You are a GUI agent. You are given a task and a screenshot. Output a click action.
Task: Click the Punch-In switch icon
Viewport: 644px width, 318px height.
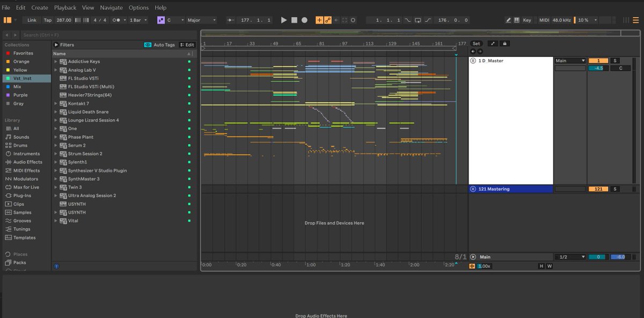(408, 20)
